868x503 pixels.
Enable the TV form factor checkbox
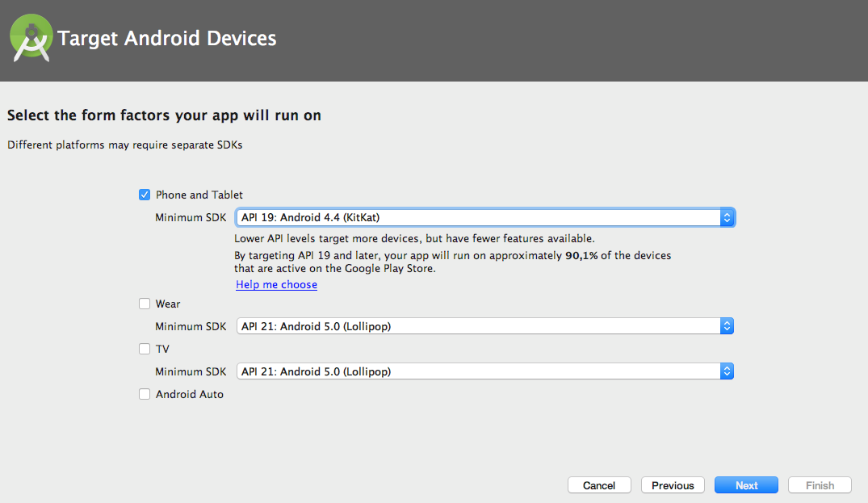[x=145, y=350]
